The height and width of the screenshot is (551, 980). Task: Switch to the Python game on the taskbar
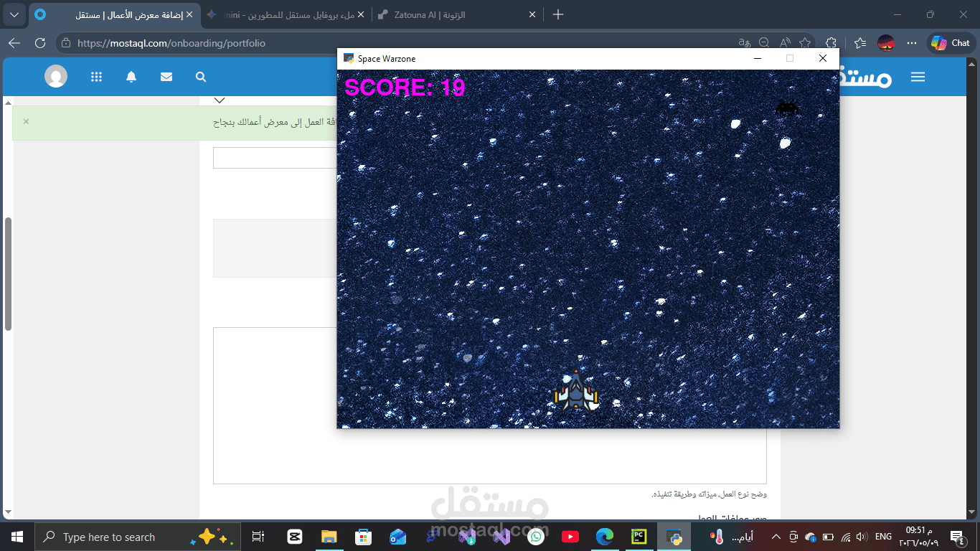click(x=674, y=537)
